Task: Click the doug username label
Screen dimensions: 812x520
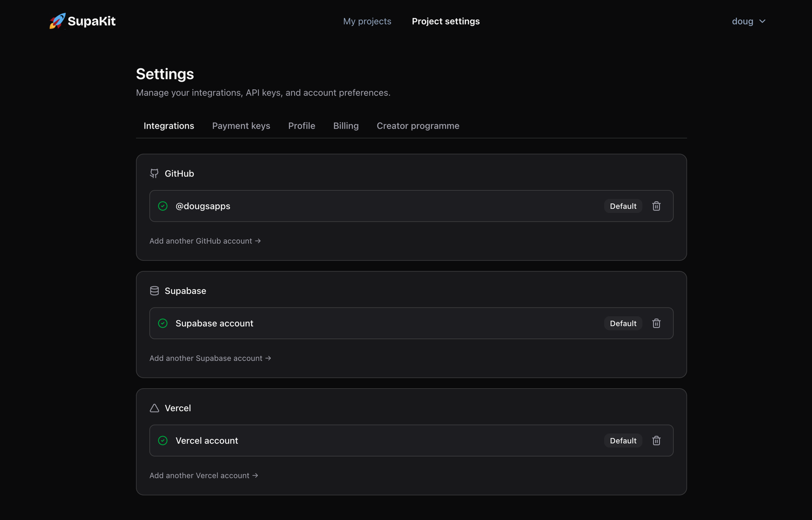Action: click(742, 21)
